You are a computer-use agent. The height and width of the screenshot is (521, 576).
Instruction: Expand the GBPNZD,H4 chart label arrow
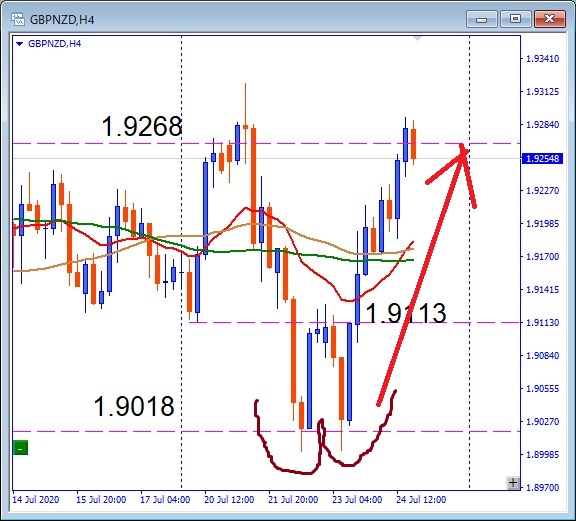pos(20,44)
